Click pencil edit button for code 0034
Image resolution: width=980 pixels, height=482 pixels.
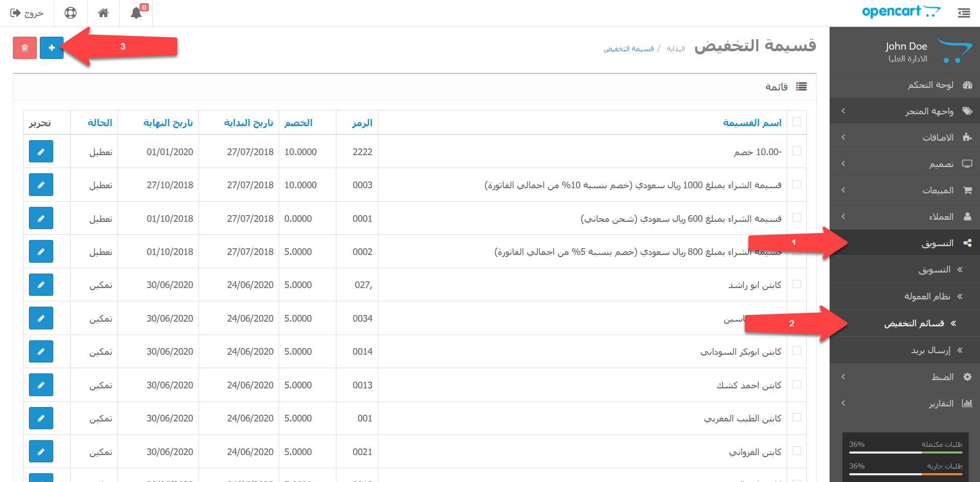point(41,318)
